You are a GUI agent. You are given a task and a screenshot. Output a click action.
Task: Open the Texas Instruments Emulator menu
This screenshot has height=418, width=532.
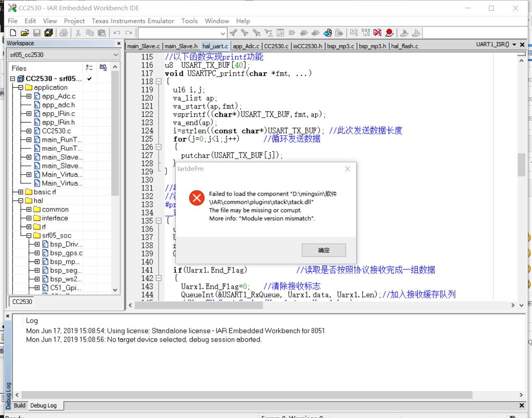pos(133,21)
